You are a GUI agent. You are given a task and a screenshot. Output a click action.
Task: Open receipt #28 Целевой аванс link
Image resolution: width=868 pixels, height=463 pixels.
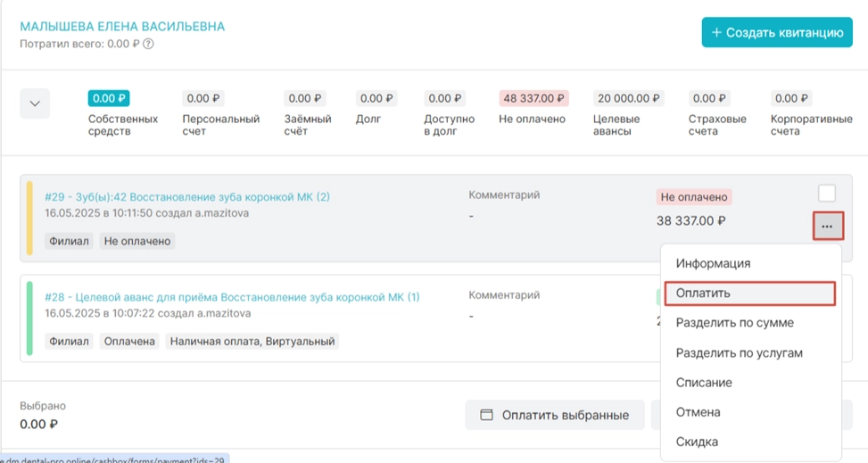click(x=232, y=296)
